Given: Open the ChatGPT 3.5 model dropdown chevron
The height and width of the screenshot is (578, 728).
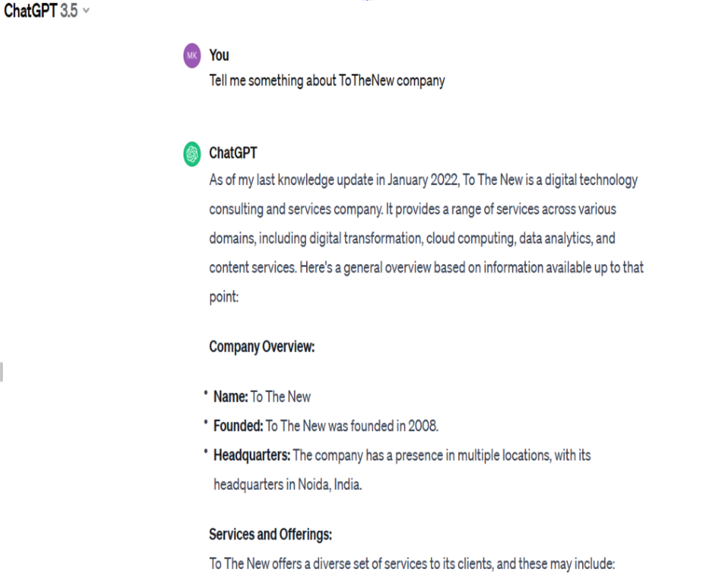Looking at the screenshot, I should coord(86,11).
